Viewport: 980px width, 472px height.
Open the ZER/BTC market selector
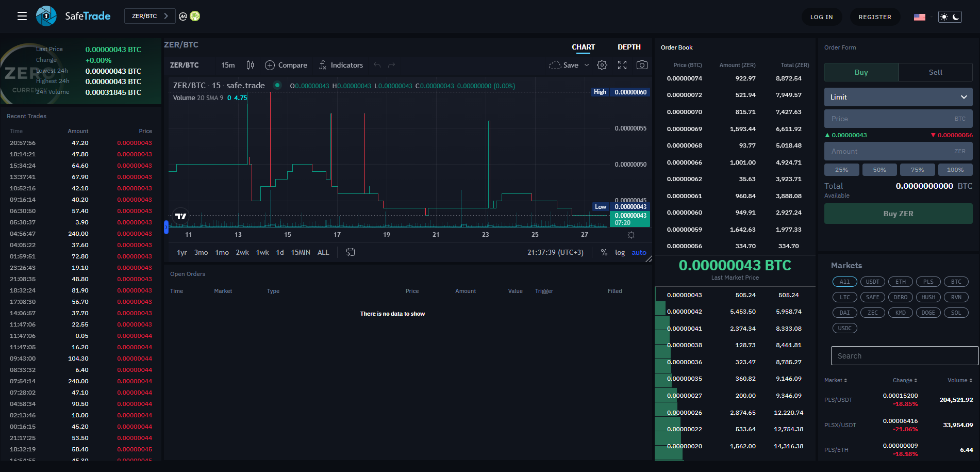pos(150,16)
